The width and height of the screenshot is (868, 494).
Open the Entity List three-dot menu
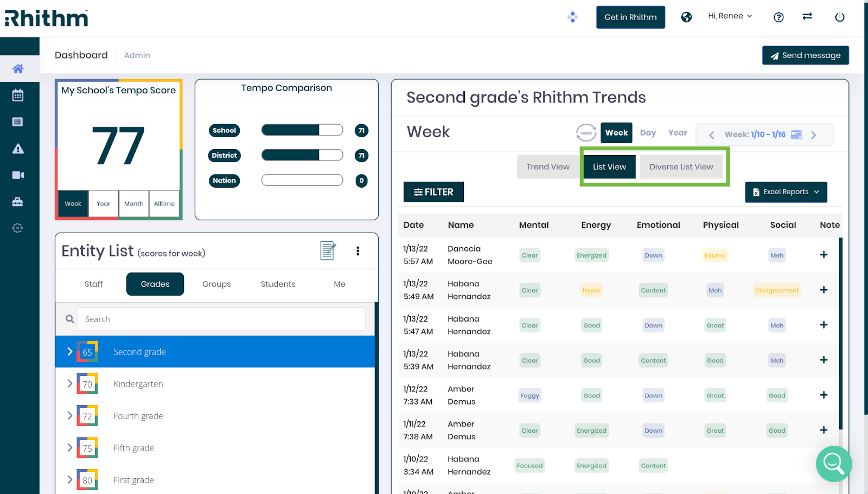(x=358, y=251)
